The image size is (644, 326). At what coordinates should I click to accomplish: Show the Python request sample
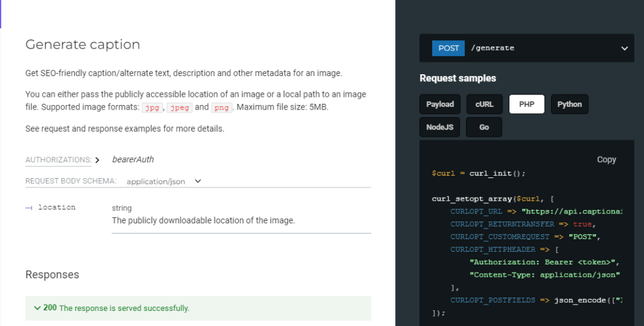pos(569,104)
